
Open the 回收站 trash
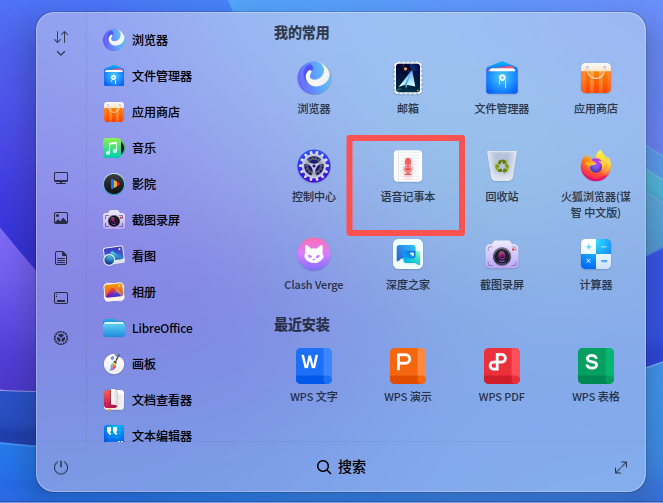click(502, 176)
